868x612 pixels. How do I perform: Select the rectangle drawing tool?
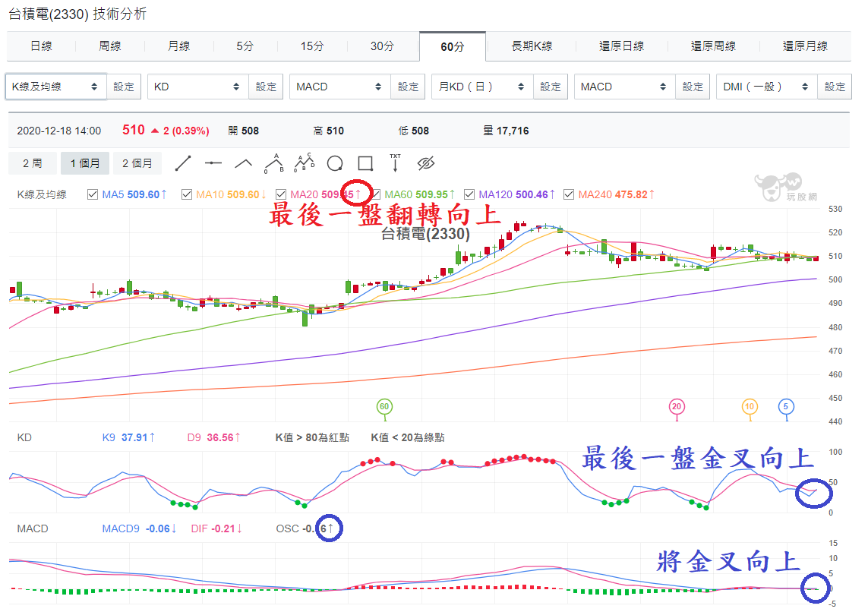(x=365, y=163)
